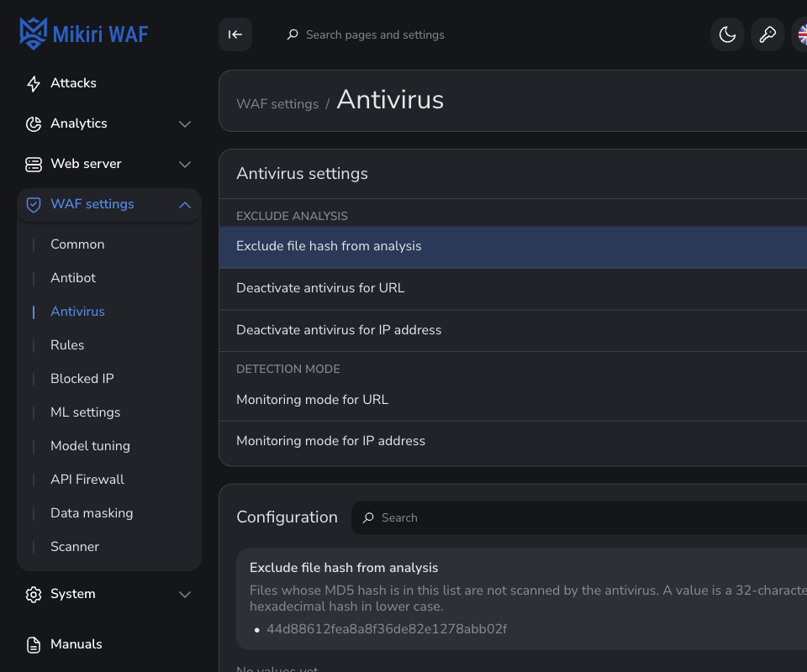Go to Common settings
Image resolution: width=807 pixels, height=672 pixels.
pyautogui.click(x=77, y=244)
